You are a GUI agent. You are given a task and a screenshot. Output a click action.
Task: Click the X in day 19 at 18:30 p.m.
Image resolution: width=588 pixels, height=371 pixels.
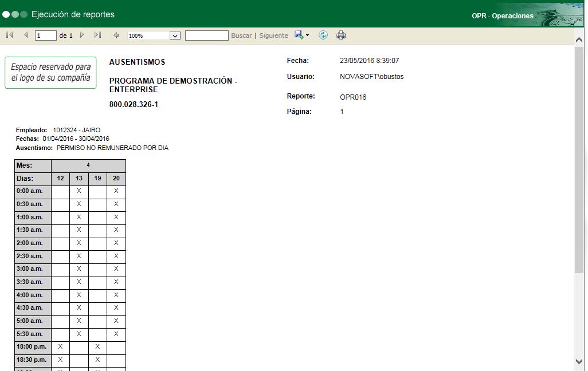pos(97,360)
